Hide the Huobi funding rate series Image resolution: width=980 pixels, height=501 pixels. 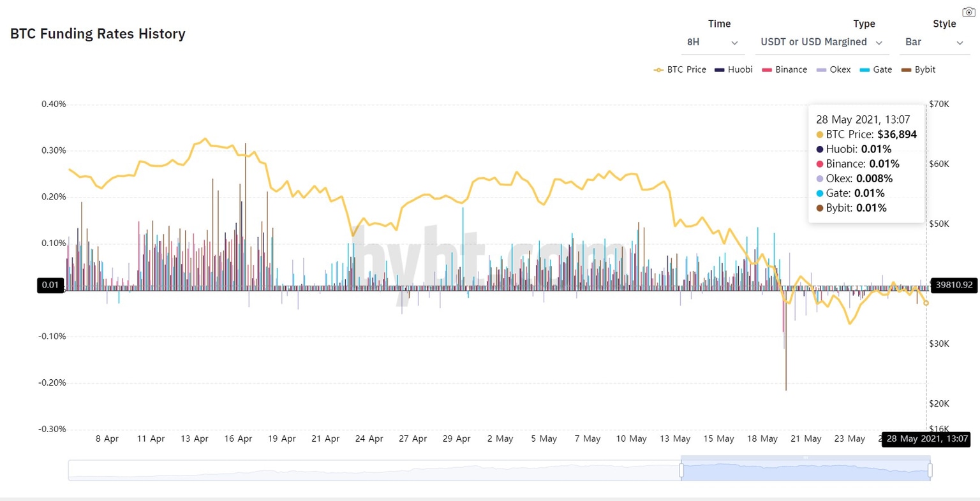(x=734, y=69)
